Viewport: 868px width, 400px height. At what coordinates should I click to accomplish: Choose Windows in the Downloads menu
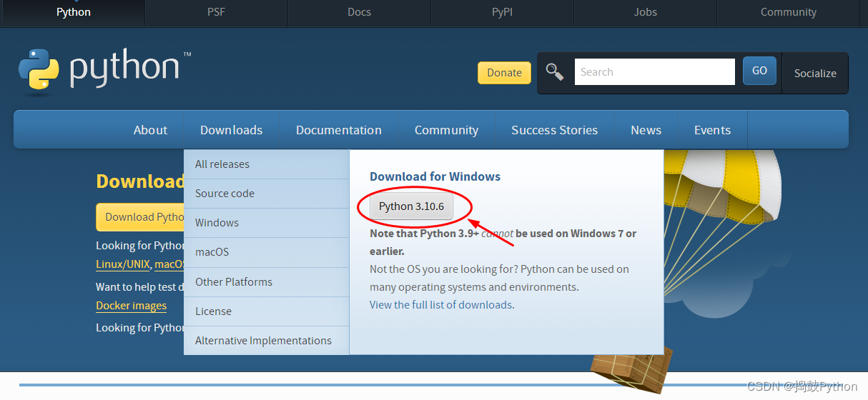coord(266,223)
